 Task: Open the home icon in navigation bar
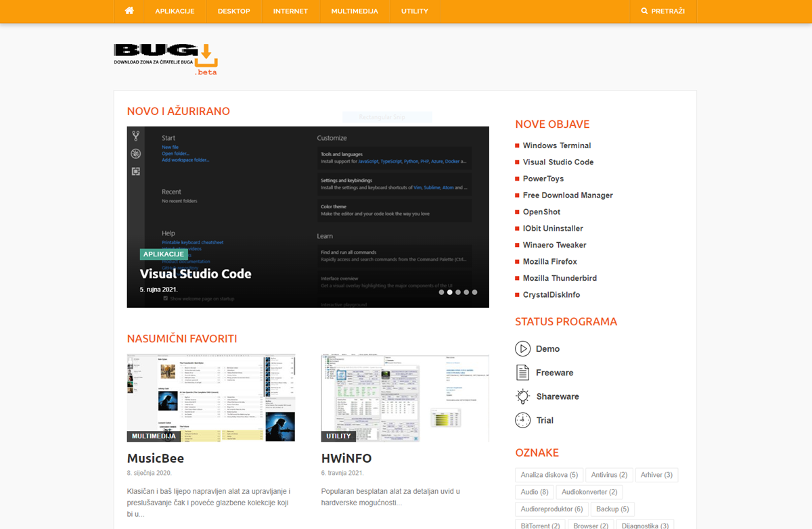click(129, 11)
